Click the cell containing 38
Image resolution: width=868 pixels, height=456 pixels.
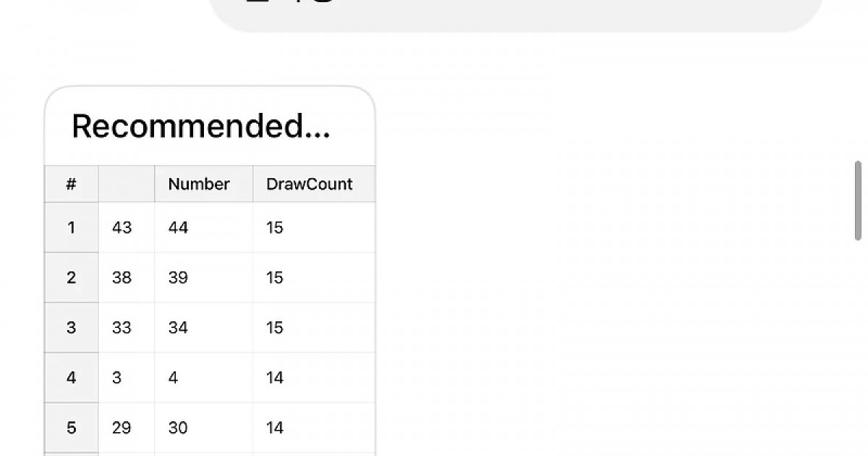122,278
